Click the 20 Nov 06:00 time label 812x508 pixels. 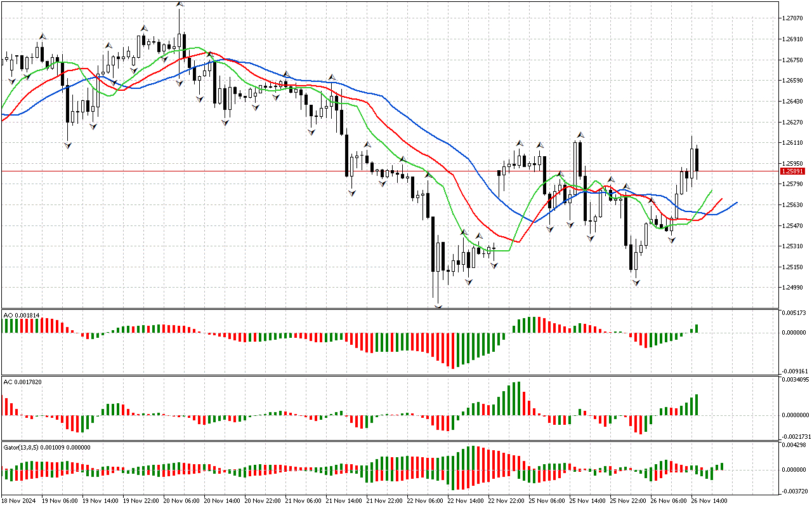click(x=182, y=501)
